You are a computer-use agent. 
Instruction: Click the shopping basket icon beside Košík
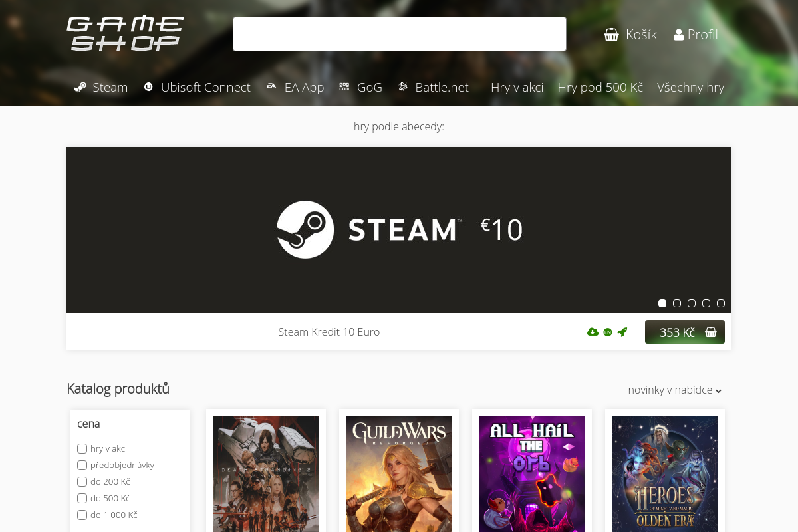(611, 35)
